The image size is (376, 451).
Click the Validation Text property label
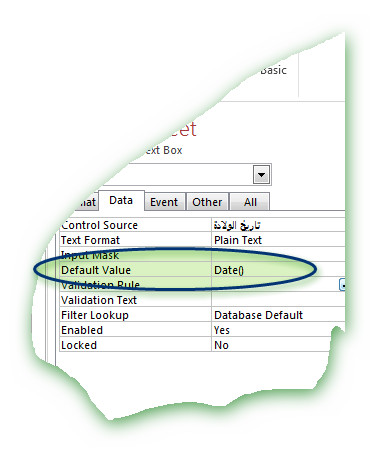pyautogui.click(x=99, y=300)
